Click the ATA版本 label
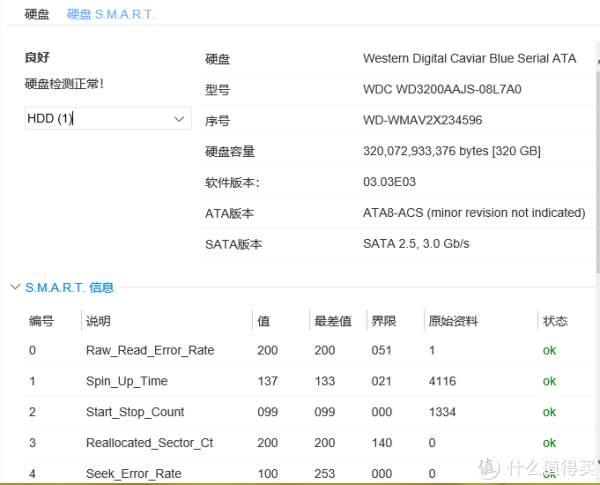The image size is (600, 485). pyautogui.click(x=230, y=213)
